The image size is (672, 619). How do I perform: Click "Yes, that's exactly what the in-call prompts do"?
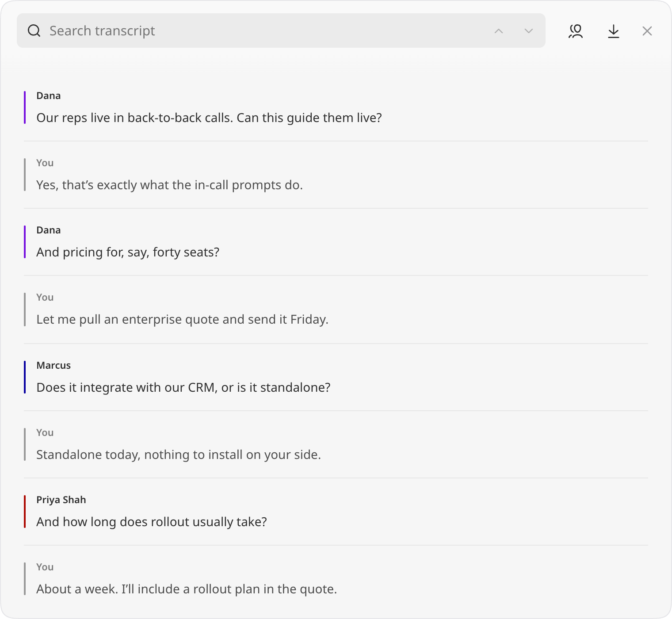point(170,185)
